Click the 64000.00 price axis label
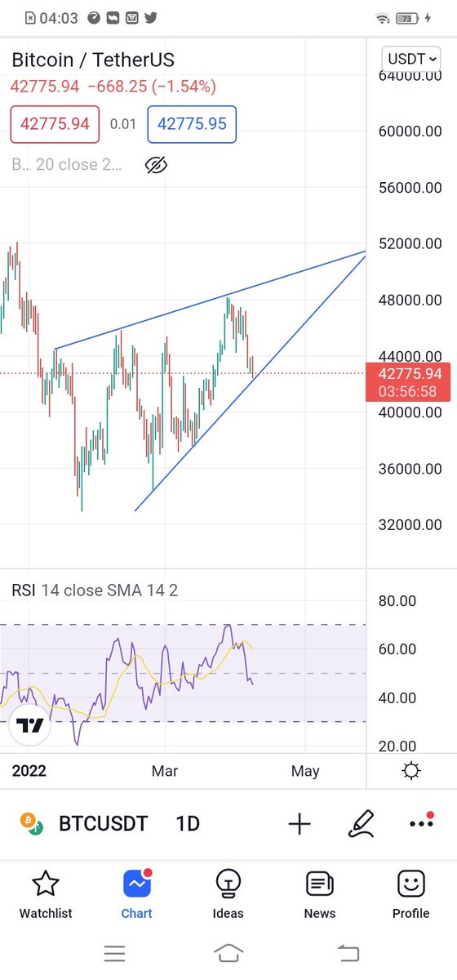 point(410,75)
